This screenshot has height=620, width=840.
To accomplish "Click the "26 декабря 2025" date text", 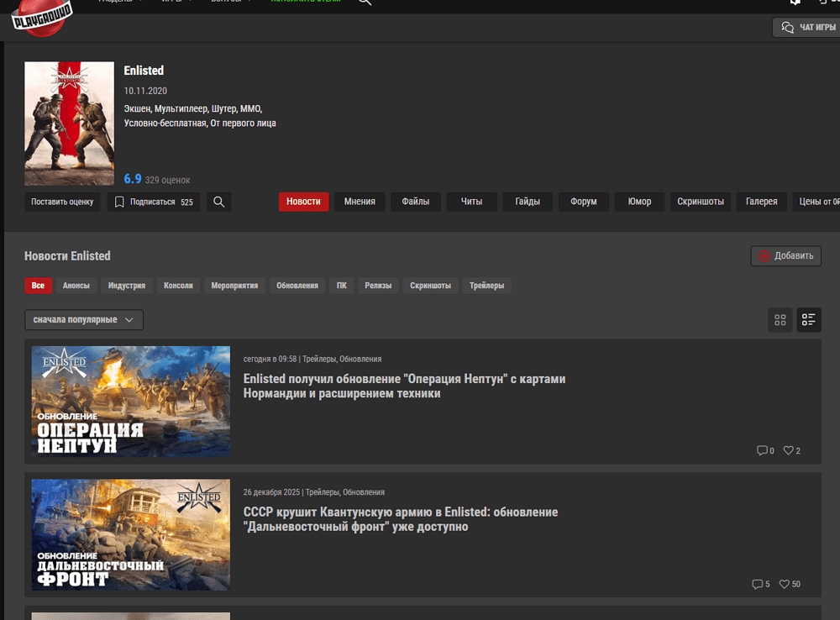I will tap(271, 492).
